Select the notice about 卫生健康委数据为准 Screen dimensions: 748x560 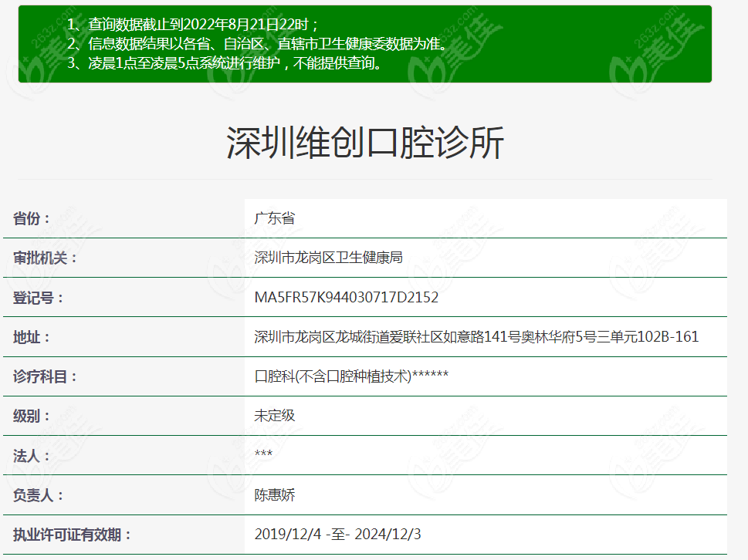coord(257,44)
